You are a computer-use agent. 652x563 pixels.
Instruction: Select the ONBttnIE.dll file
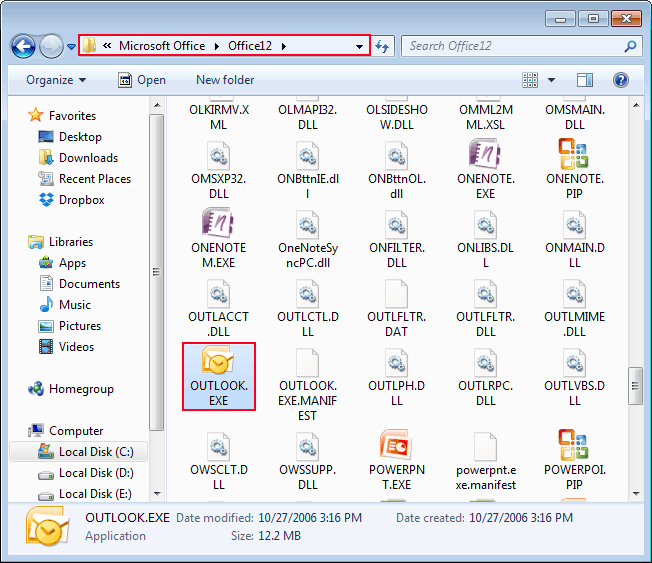point(308,170)
